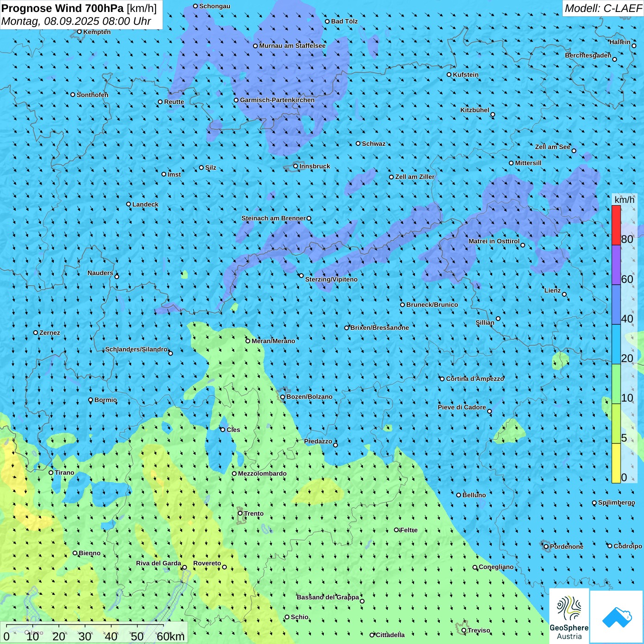Click the light blue 20-40 legend color
The width and height of the screenshot is (644, 644).
(x=616, y=344)
